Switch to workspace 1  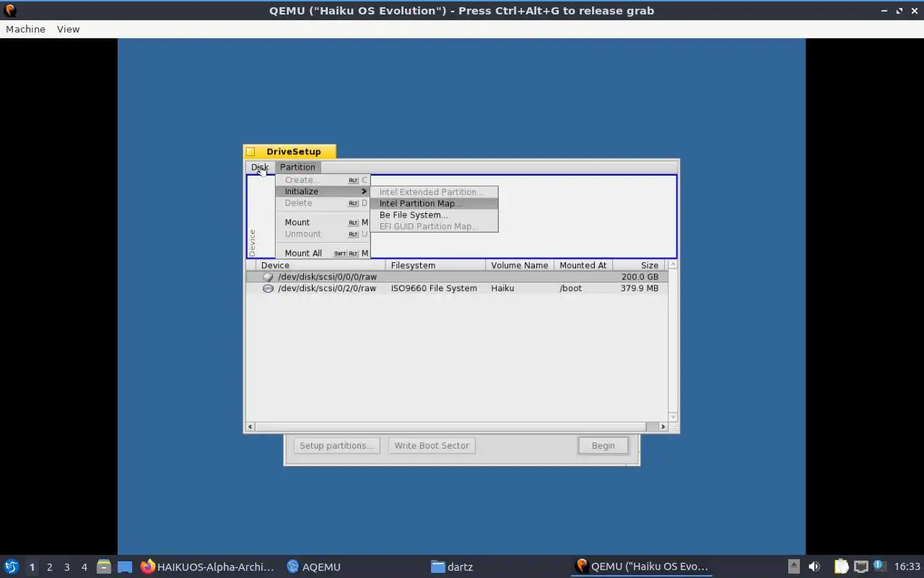point(32,567)
